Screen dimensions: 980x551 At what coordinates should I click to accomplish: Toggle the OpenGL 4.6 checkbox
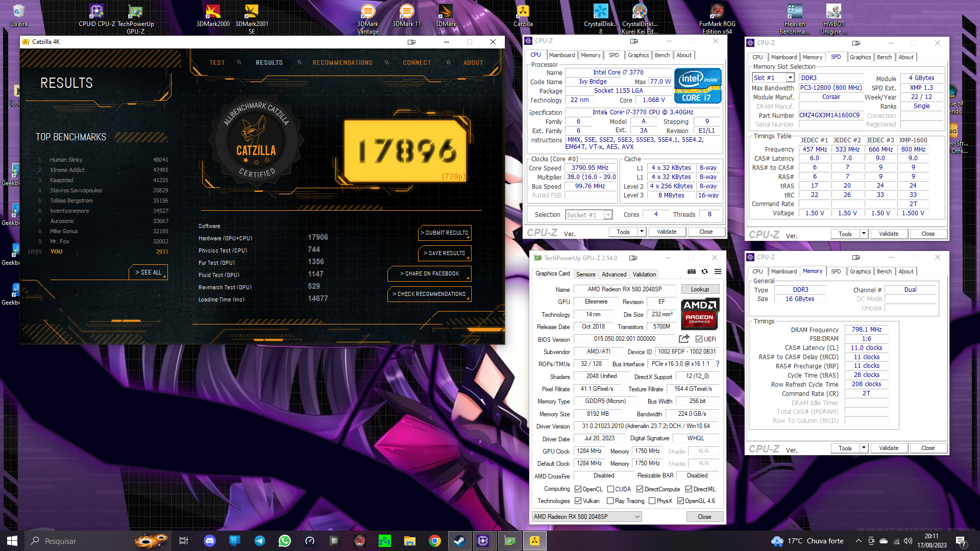point(680,501)
